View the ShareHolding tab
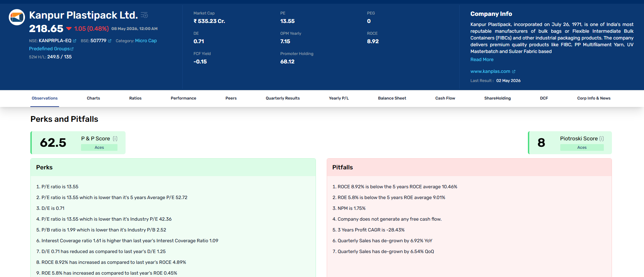 click(x=498, y=98)
